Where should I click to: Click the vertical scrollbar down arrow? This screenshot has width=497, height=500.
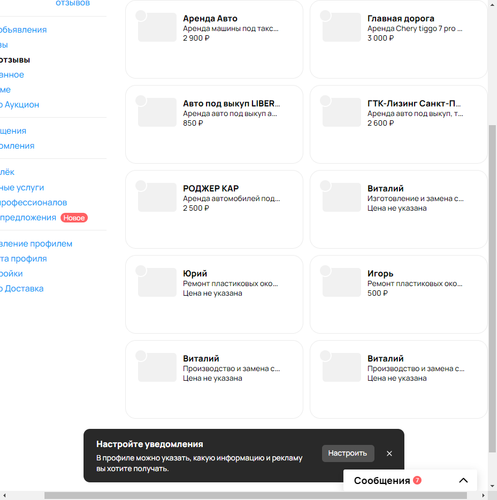492,486
